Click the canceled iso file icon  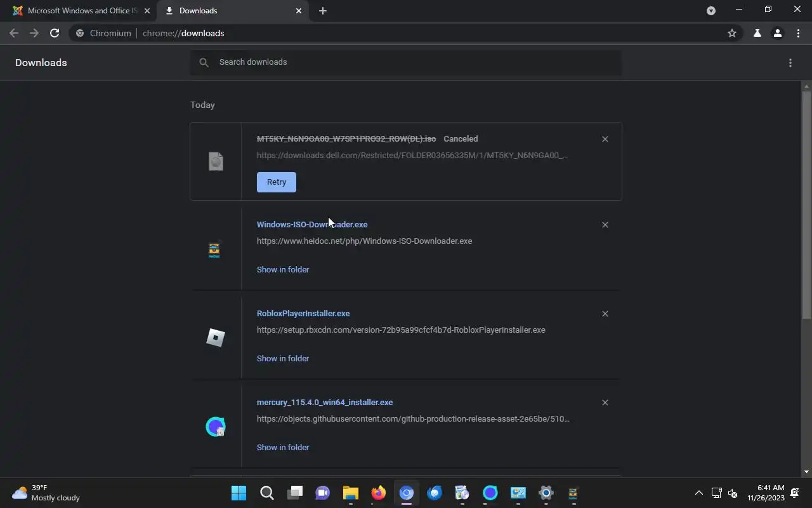click(x=216, y=161)
